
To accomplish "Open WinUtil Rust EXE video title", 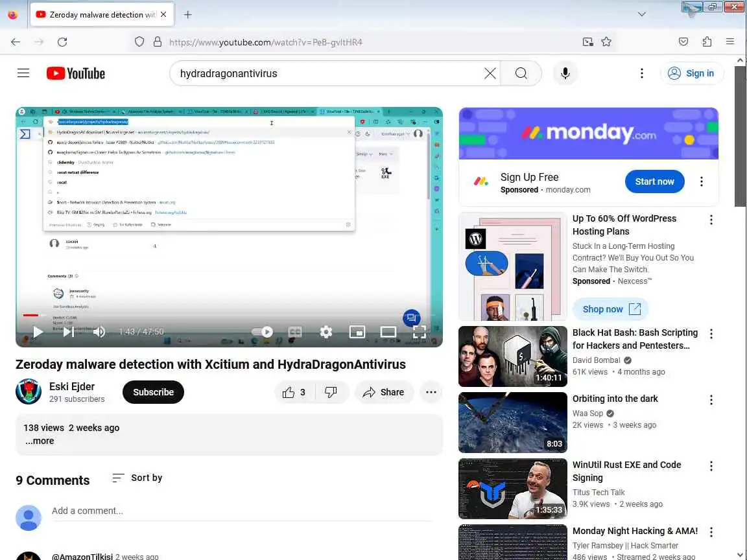I will point(627,471).
